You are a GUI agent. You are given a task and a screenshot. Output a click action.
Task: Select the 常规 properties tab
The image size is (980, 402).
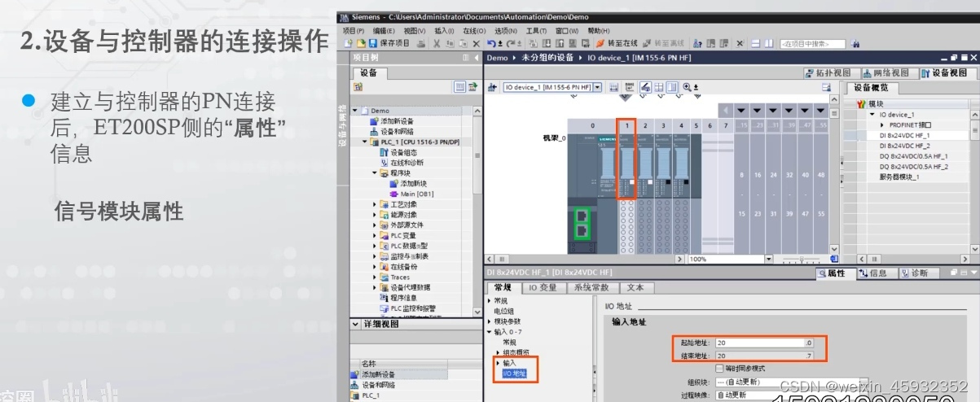tap(503, 287)
